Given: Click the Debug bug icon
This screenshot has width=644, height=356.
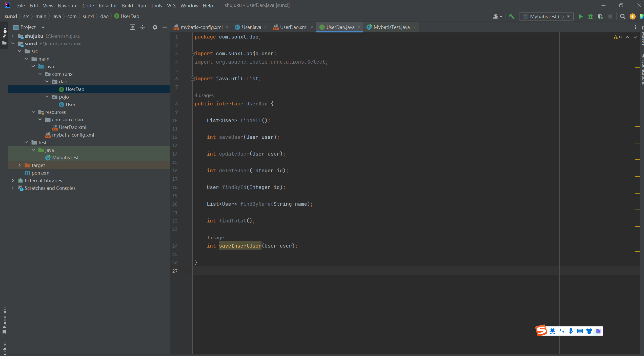Looking at the screenshot, I should (x=590, y=16).
